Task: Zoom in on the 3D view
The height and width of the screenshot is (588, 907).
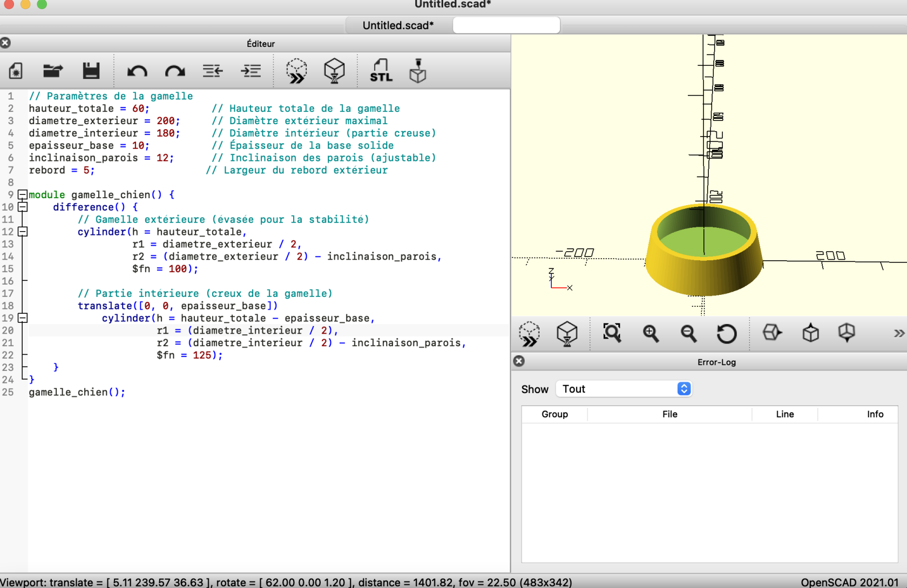Action: click(x=651, y=333)
